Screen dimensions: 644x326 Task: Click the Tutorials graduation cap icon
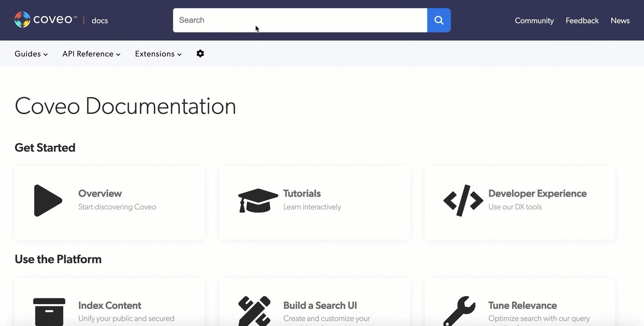[x=258, y=200]
